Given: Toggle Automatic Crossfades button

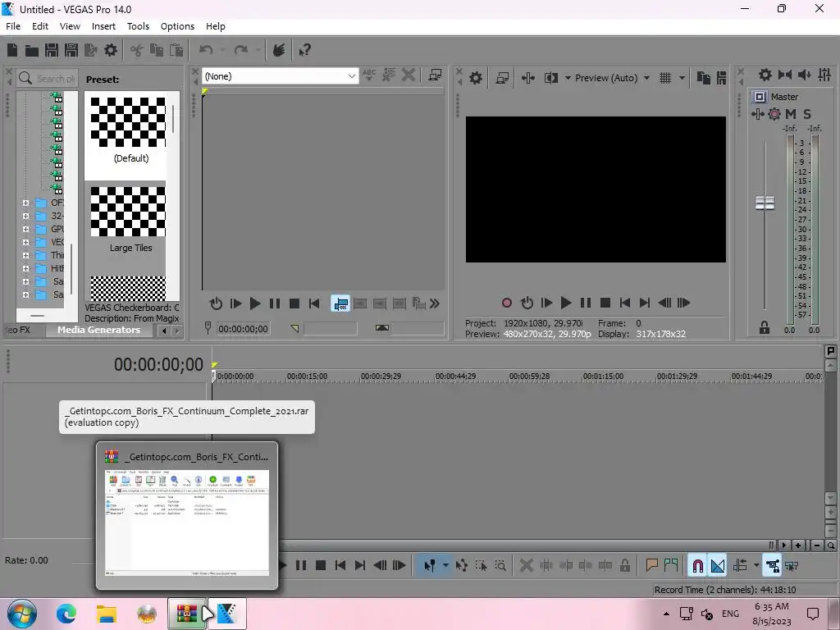Looking at the screenshot, I should tap(718, 565).
